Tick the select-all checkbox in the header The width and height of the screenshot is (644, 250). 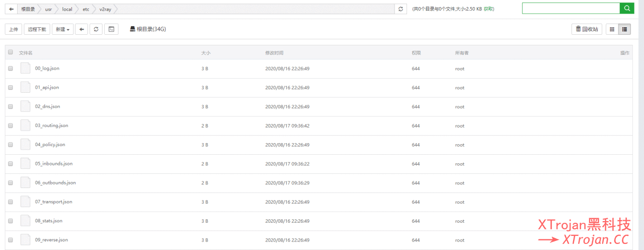(11, 52)
